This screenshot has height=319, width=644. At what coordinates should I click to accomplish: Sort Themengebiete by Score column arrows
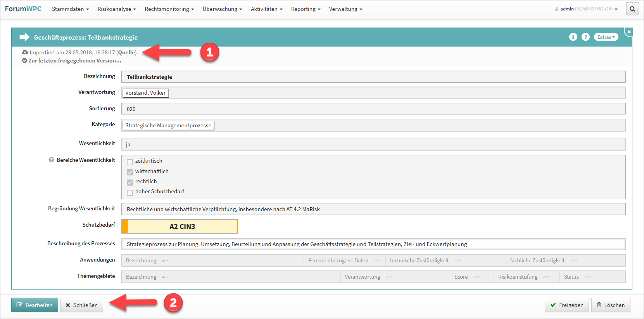point(477,277)
